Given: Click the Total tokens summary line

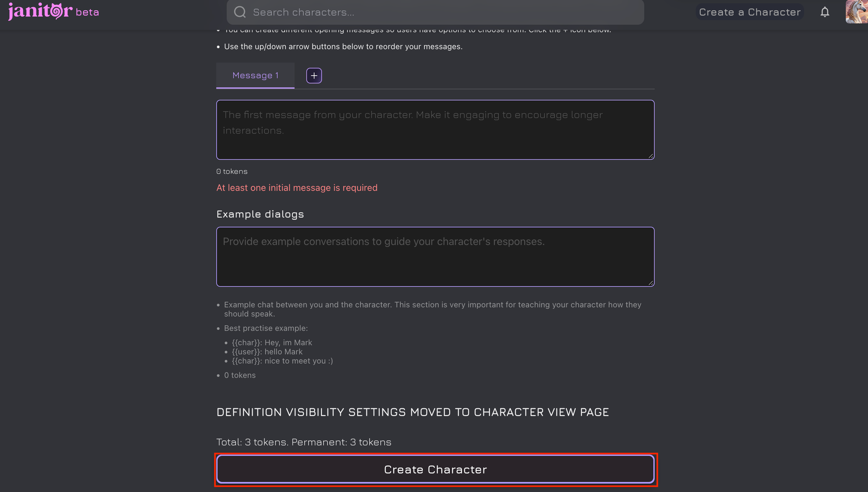Looking at the screenshot, I should [304, 442].
